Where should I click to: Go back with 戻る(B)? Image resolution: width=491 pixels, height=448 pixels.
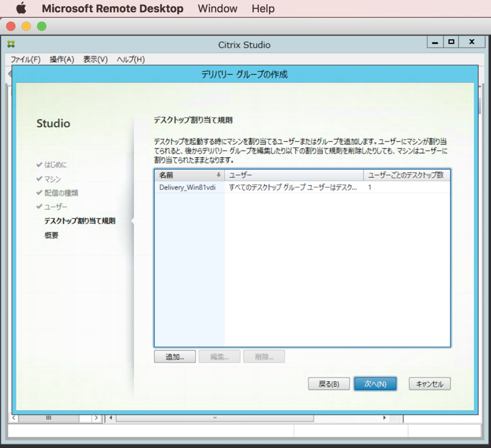[x=329, y=384]
